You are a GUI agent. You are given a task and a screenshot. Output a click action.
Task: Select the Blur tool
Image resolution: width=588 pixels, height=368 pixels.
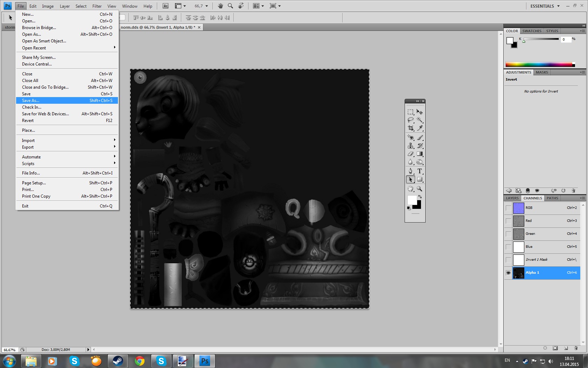(411, 162)
